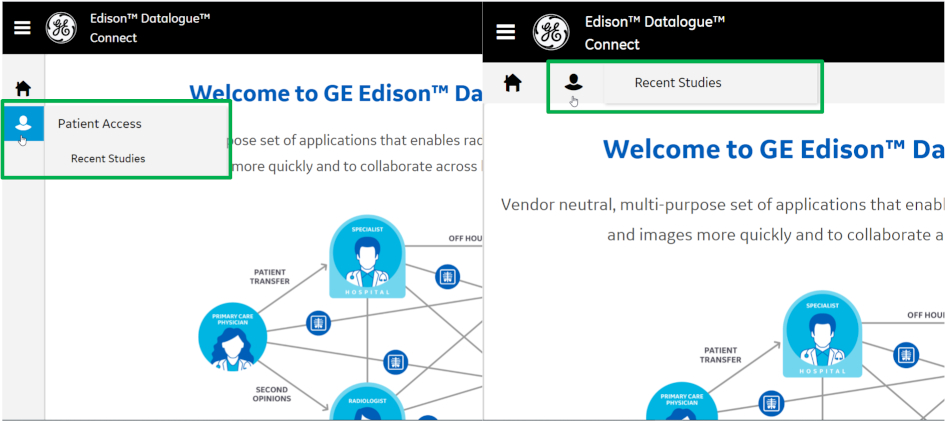Open Patient Access menu heading
This screenshot has height=421, width=945.
99,123
